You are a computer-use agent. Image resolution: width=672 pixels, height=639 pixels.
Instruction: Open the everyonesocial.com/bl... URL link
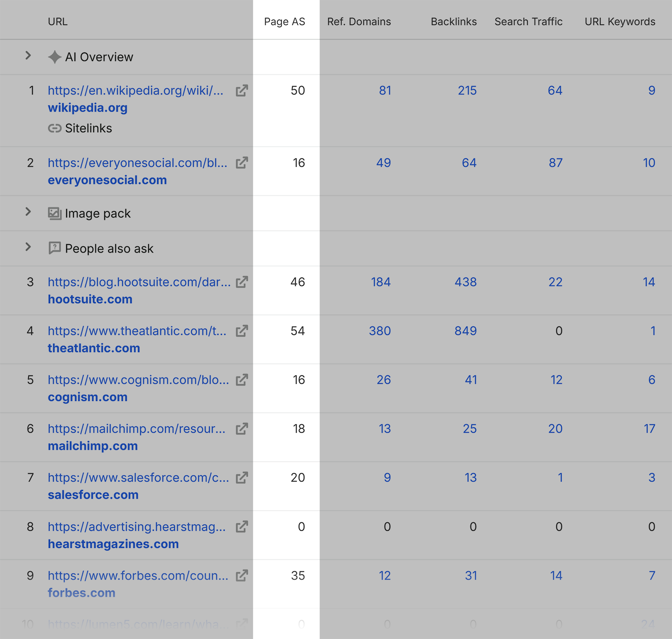[x=138, y=163]
